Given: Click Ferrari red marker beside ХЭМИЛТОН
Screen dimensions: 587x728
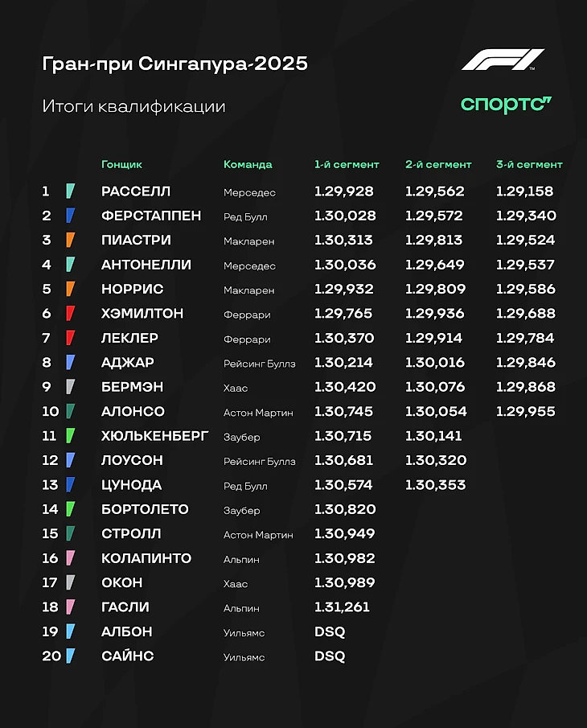Looking at the screenshot, I should pos(71,314).
